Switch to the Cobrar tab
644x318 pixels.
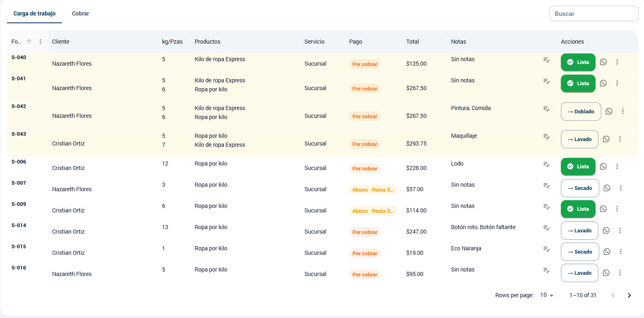click(x=80, y=13)
